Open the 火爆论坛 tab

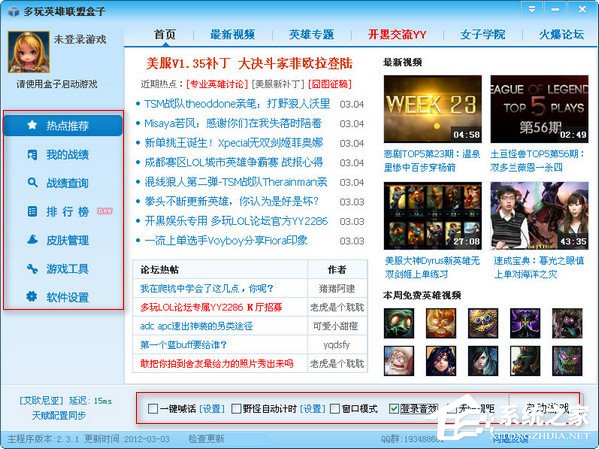click(x=561, y=34)
